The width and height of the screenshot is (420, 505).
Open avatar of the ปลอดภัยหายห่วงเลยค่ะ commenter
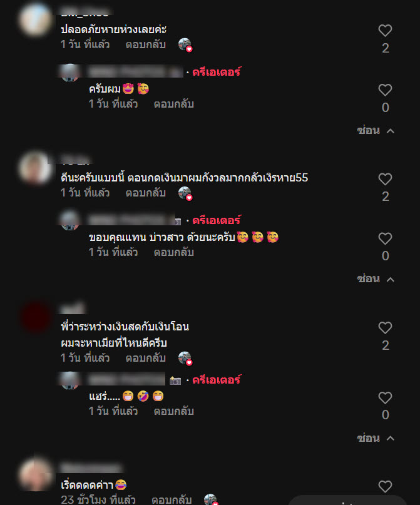(x=36, y=19)
